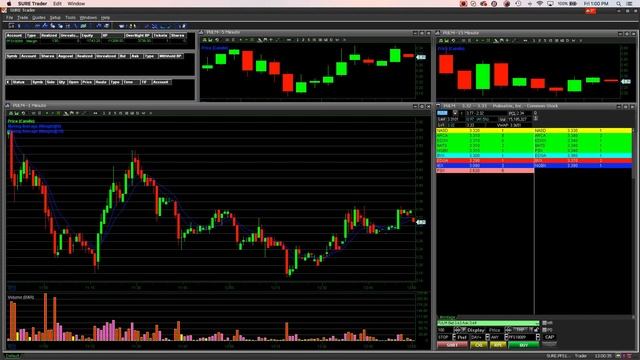
Task: Click the Avgcost column header in positions
Action: (67, 56)
